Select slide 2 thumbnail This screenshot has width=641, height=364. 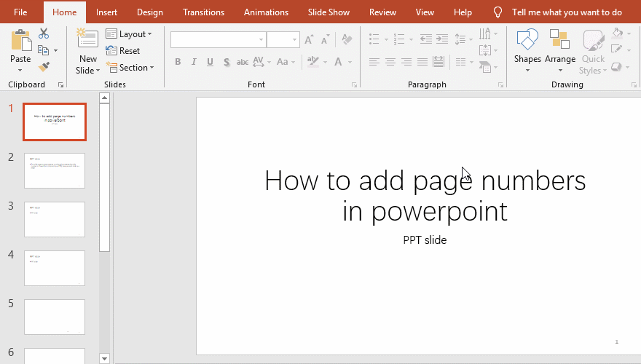click(x=55, y=171)
